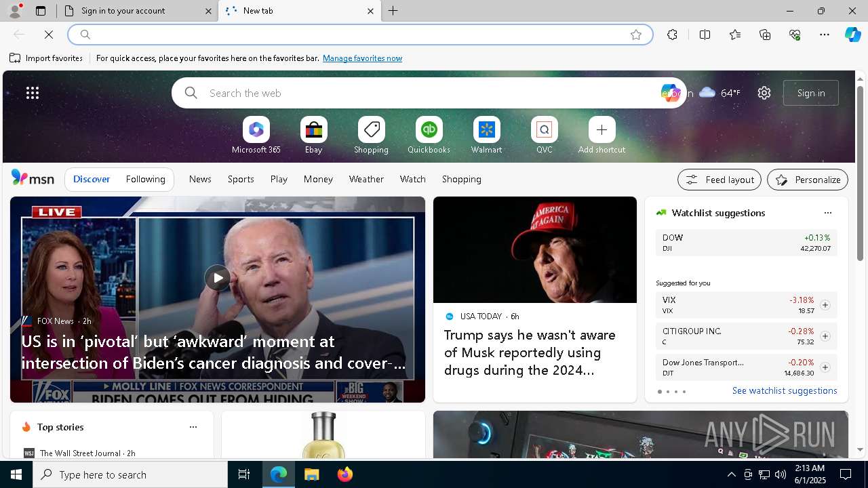Open the Microsoft 365 shortcut

(x=256, y=136)
